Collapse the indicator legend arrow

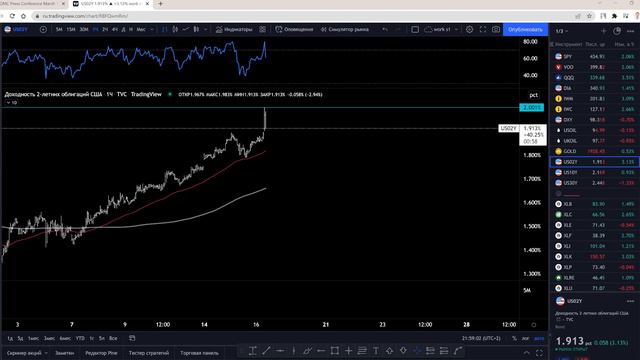pyautogui.click(x=8, y=103)
